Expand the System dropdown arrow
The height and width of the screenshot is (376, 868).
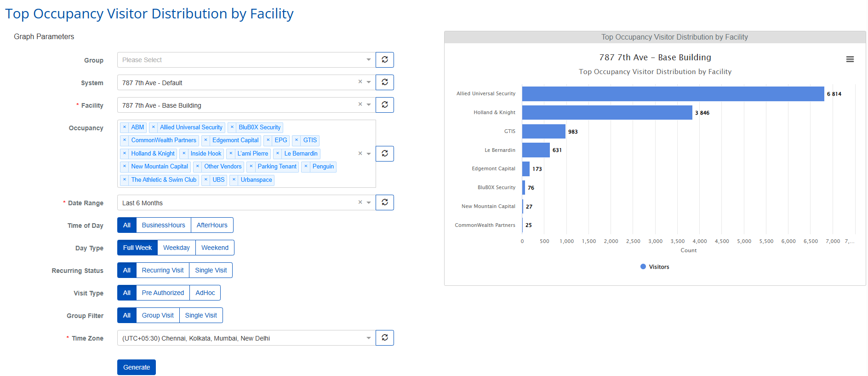coord(369,82)
